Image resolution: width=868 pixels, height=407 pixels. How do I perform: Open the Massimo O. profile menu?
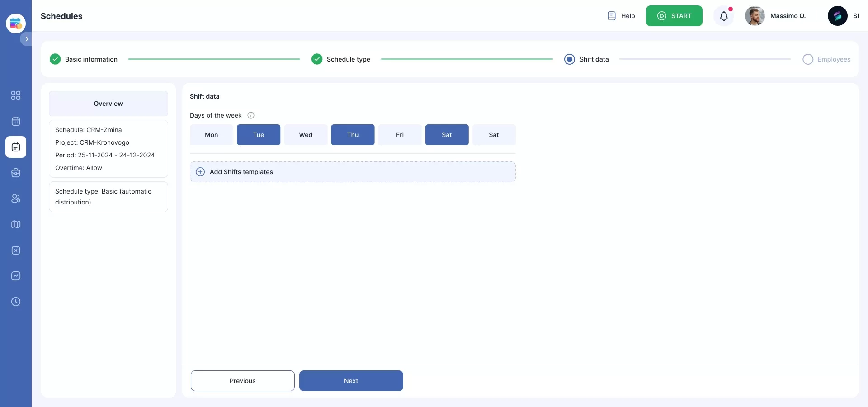tap(776, 16)
